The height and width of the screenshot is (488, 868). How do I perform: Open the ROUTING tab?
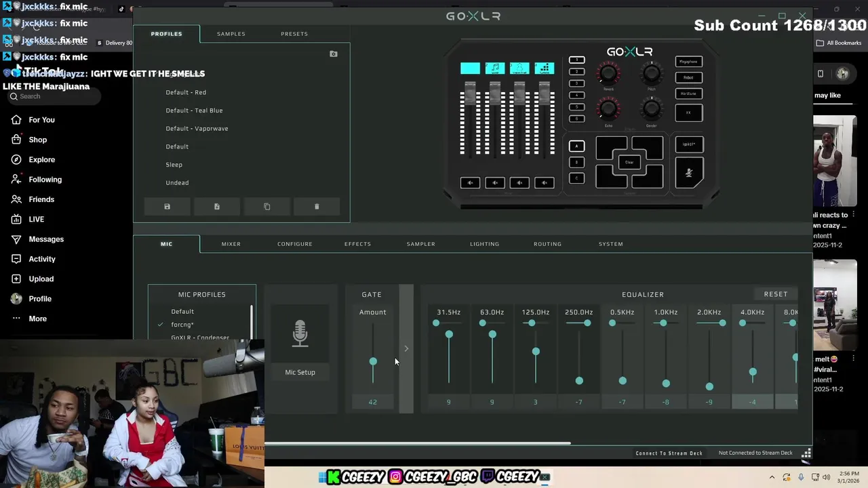pyautogui.click(x=547, y=244)
